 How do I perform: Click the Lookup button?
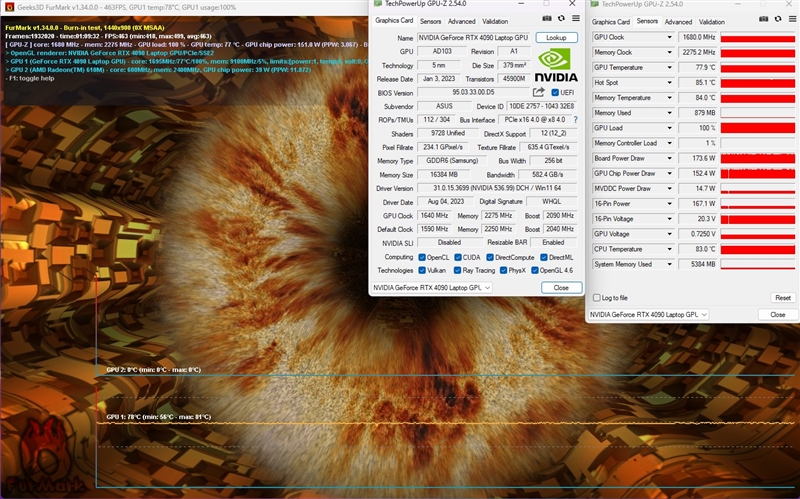tap(556, 38)
